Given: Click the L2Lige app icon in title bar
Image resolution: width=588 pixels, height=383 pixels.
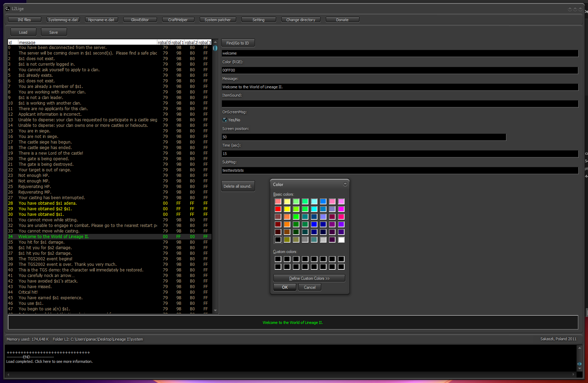Looking at the screenshot, I should pyautogui.click(x=7, y=9).
